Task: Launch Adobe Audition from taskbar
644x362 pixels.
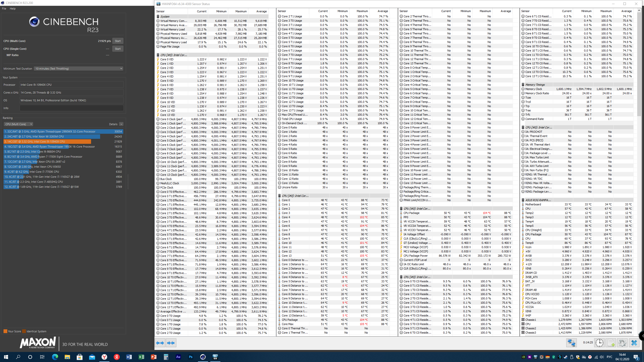Action: (x=178, y=357)
